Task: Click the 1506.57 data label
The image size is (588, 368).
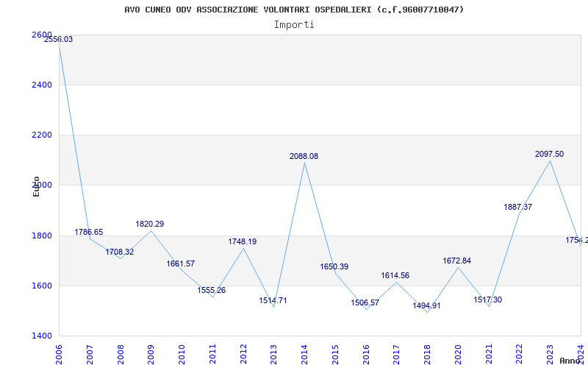Action: pyautogui.click(x=365, y=302)
